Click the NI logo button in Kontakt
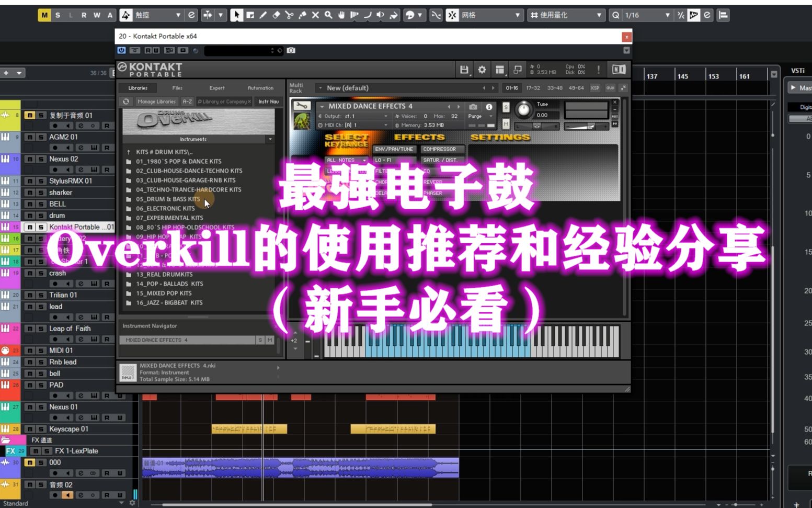 pyautogui.click(x=619, y=70)
